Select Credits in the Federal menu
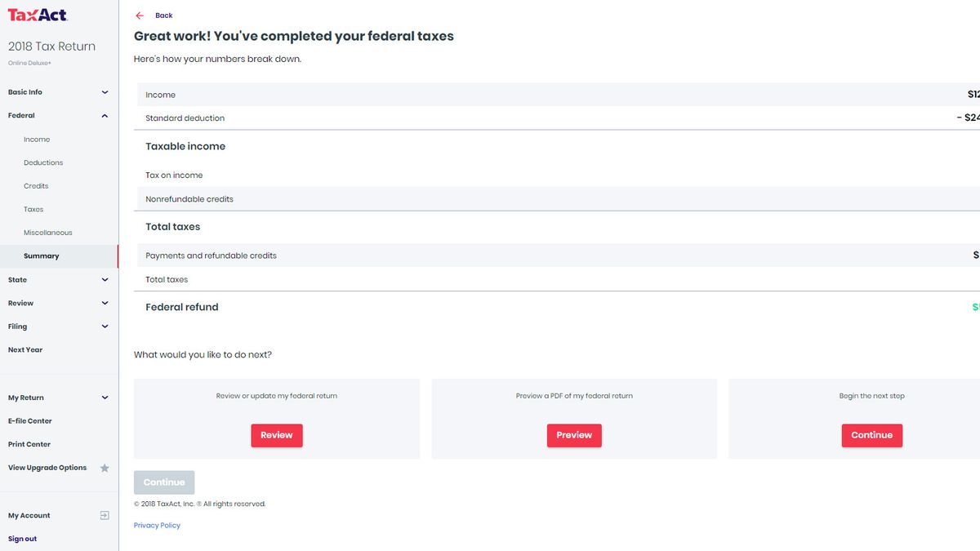Image resolution: width=980 pixels, height=551 pixels. pyautogui.click(x=36, y=186)
